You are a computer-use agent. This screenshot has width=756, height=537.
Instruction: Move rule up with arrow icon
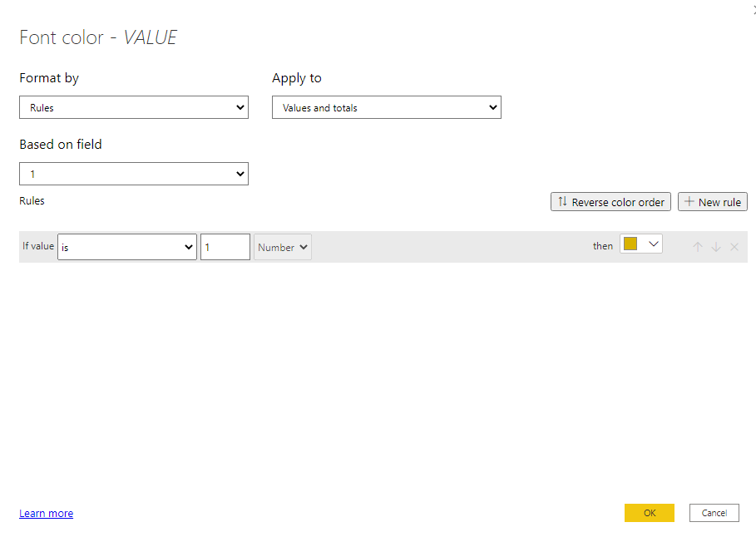tap(698, 247)
